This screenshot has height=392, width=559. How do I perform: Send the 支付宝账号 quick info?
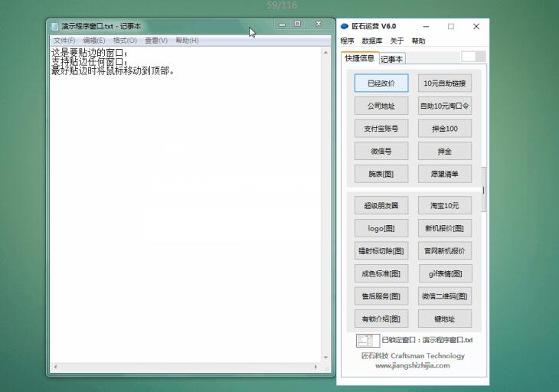pos(381,129)
